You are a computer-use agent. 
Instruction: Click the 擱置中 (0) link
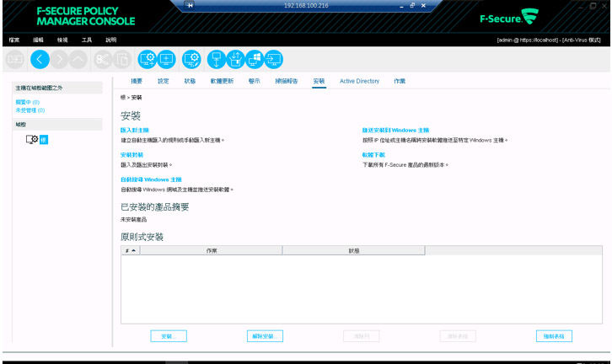tap(27, 102)
